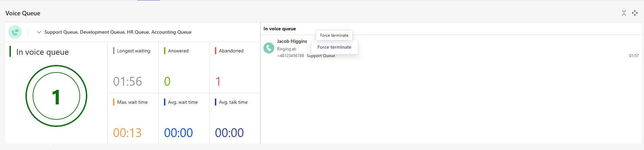Click the Abandoned count of 1
This screenshot has height=150, width=644.
(x=218, y=82)
